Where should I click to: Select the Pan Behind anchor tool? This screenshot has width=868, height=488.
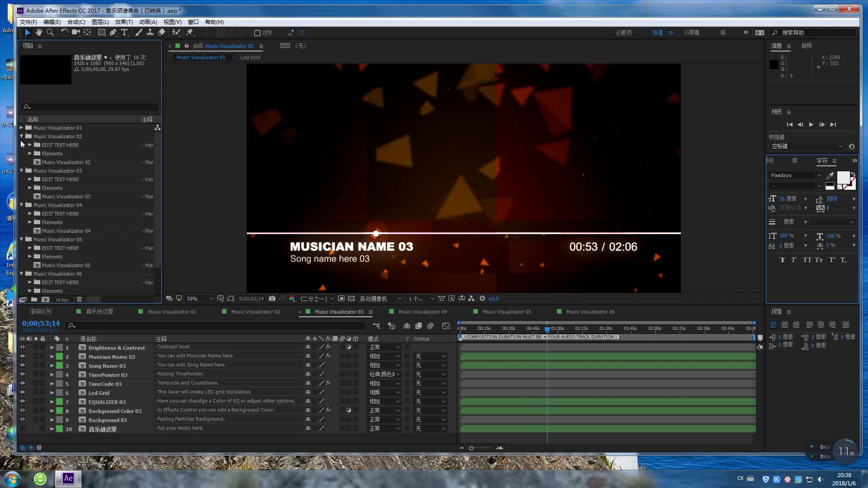coord(87,33)
